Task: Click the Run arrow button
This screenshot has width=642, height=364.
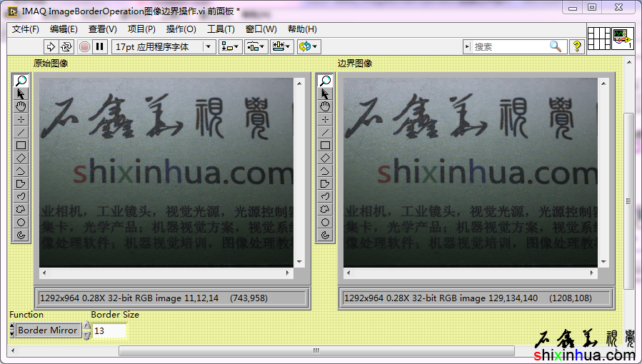Action: [x=51, y=46]
